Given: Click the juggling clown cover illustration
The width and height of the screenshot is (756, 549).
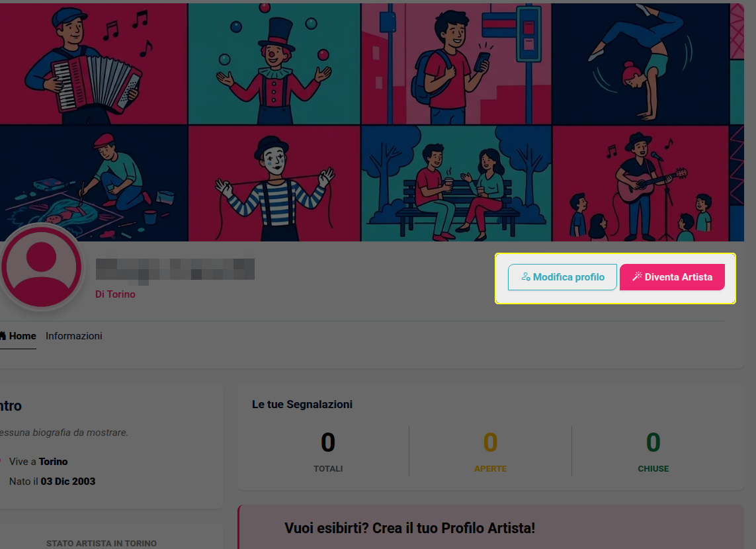Looking at the screenshot, I should pos(274,63).
